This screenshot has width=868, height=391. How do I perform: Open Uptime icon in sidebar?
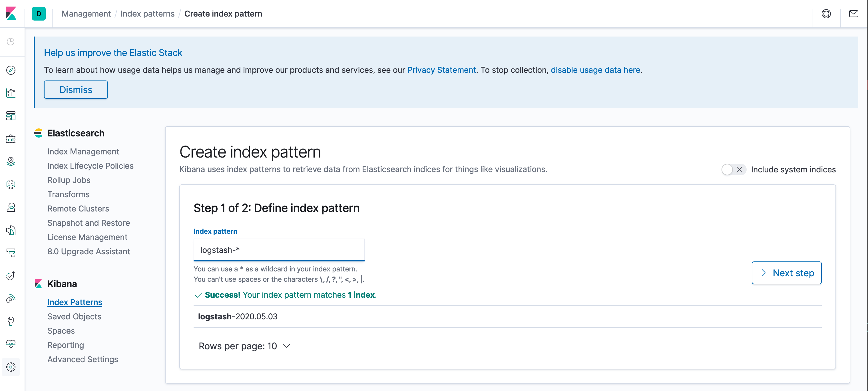pos(11,276)
